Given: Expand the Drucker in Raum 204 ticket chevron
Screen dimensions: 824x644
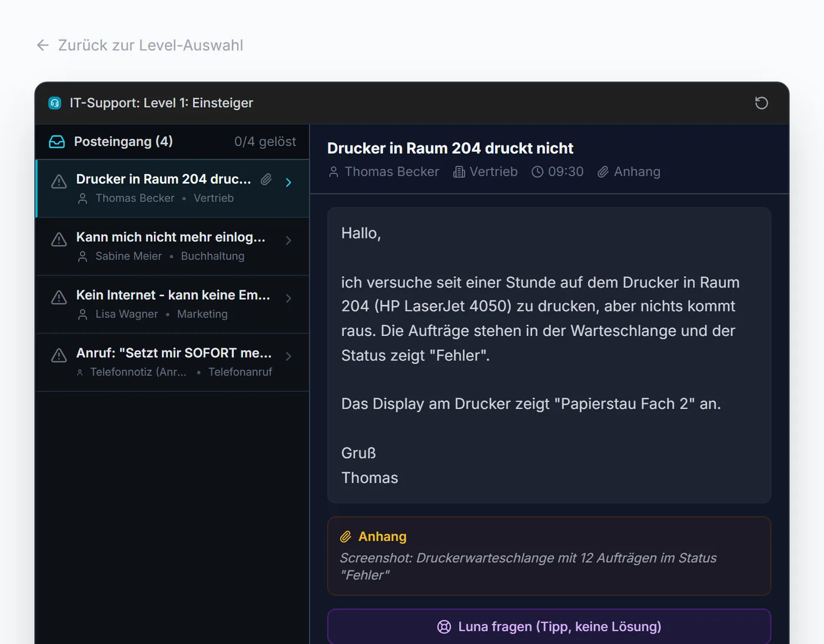Looking at the screenshot, I should [x=288, y=182].
